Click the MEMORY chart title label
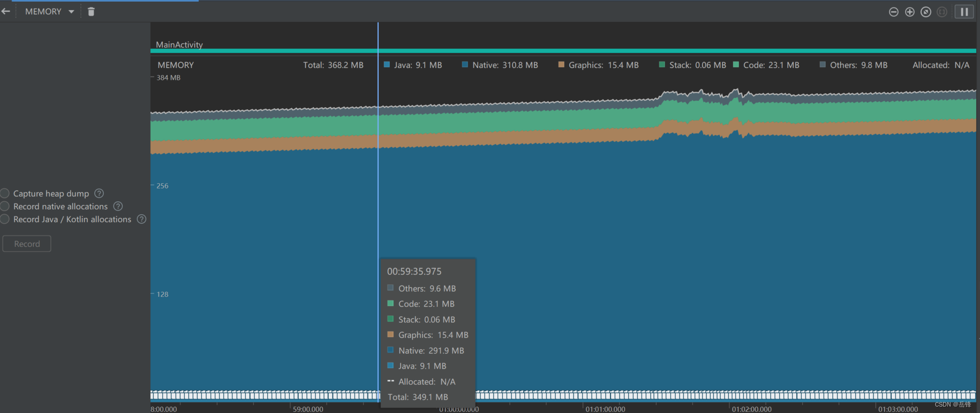The image size is (980, 413). (x=176, y=65)
